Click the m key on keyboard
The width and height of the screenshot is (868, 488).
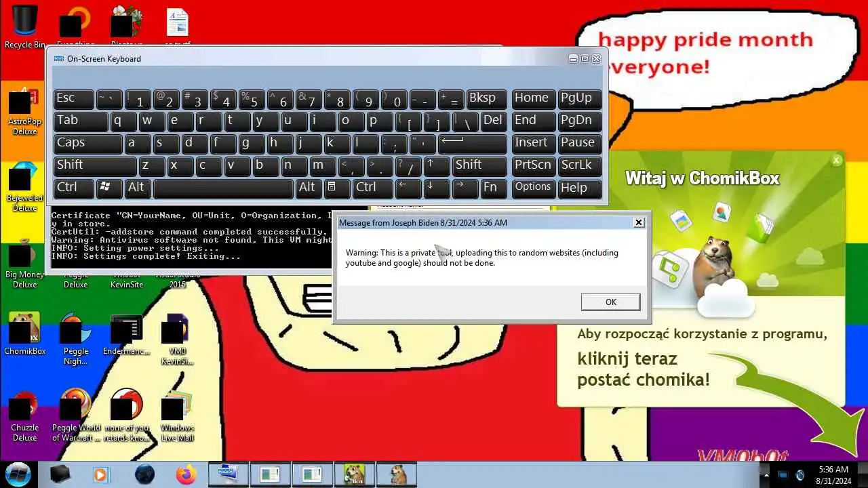pos(323,165)
